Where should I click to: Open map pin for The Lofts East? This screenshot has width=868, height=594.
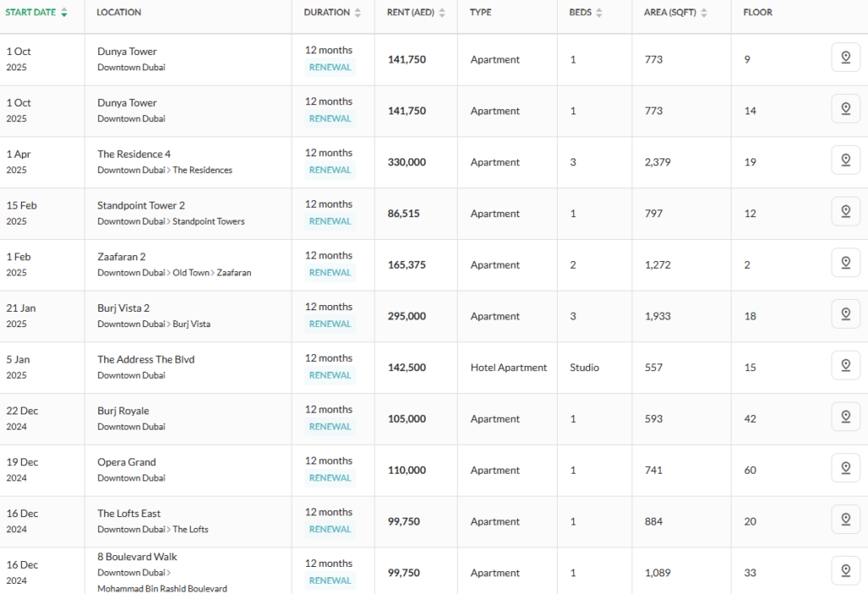click(x=845, y=519)
